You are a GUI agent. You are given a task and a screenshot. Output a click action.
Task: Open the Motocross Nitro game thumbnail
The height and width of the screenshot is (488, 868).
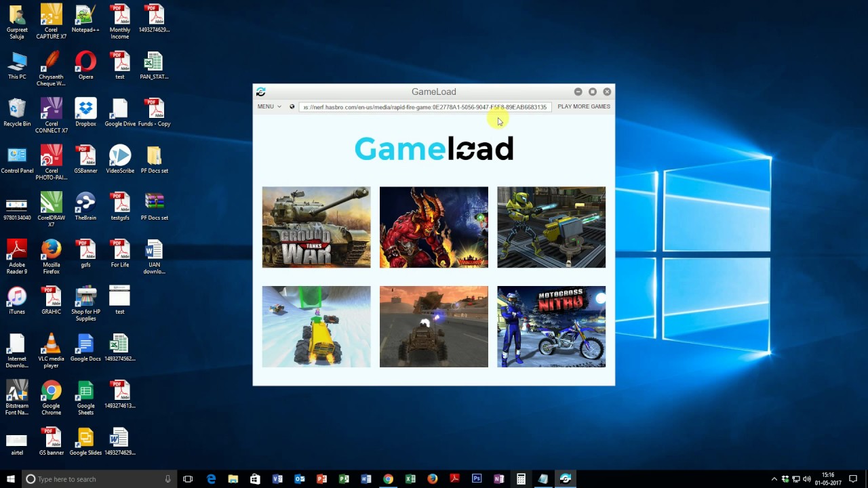(551, 327)
